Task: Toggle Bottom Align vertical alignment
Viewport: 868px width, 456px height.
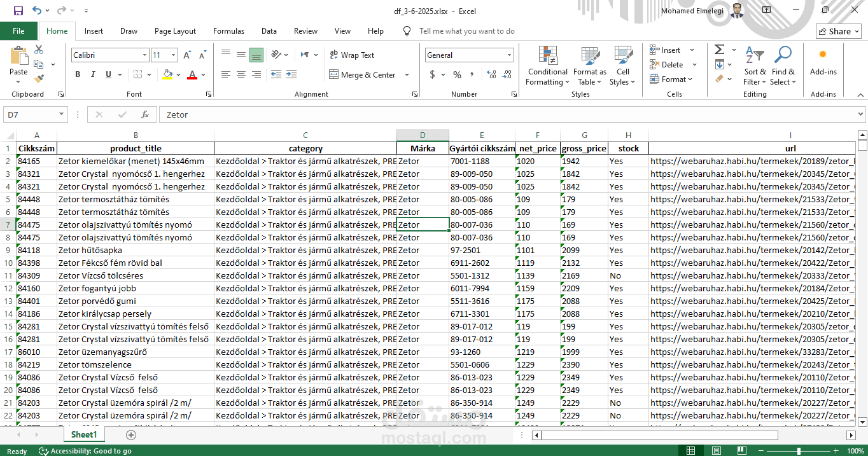Action: [256, 55]
